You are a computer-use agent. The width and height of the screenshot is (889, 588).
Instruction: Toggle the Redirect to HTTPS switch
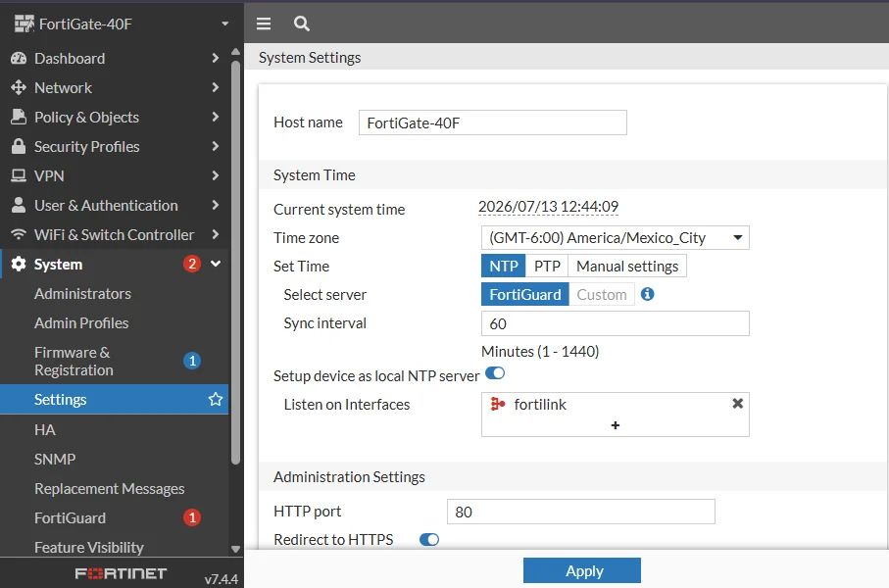point(429,539)
